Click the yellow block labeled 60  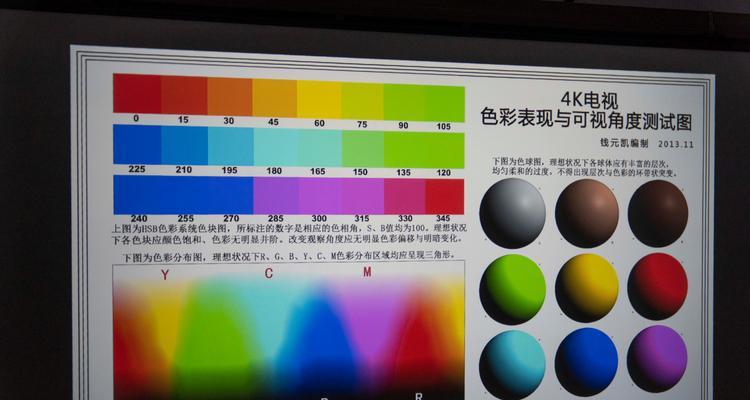click(x=319, y=100)
